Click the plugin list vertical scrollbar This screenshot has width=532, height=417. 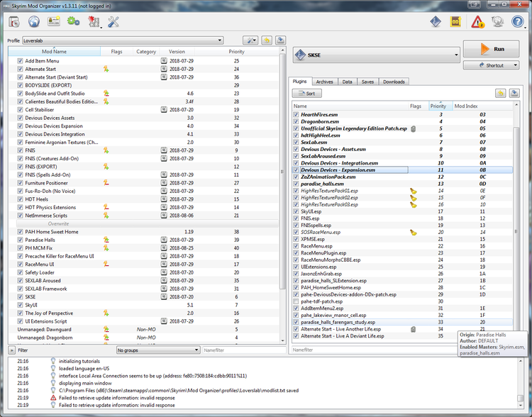pos(516,230)
